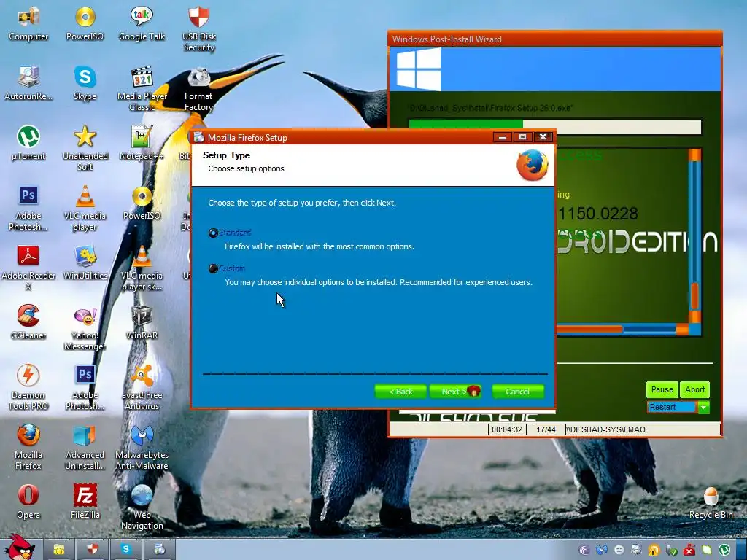Screen dimensions: 747x560
Task: Click the \\DILSHAD-SYS\LMAO status text
Action: point(605,429)
